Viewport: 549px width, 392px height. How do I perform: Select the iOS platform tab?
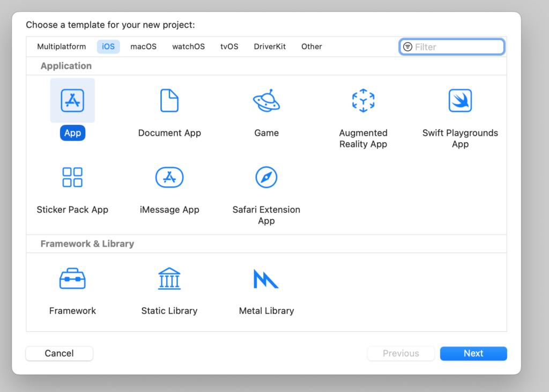tap(108, 47)
